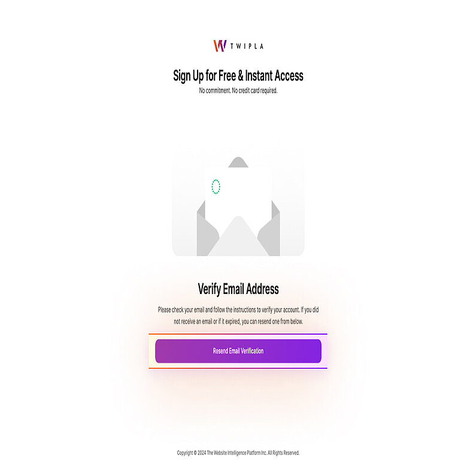476x476 pixels.
Task: Click the All Rights Reserved footer text
Action: click(284, 453)
